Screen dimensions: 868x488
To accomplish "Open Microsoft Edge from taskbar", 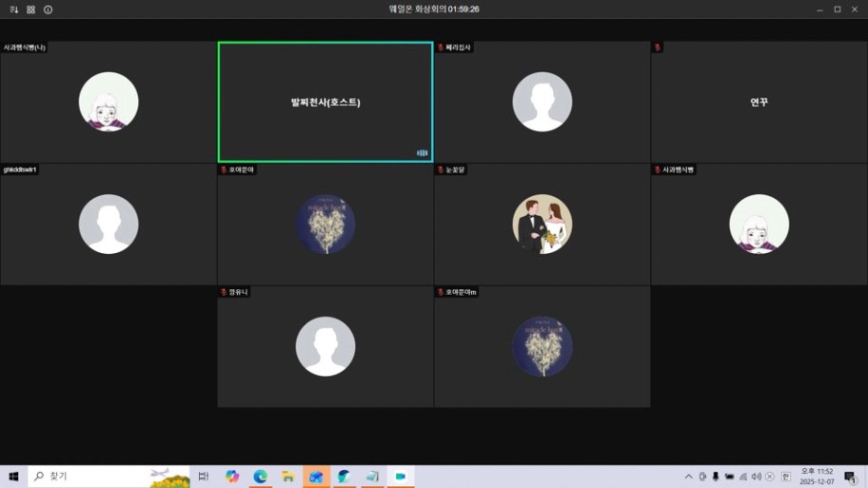I will point(260,477).
